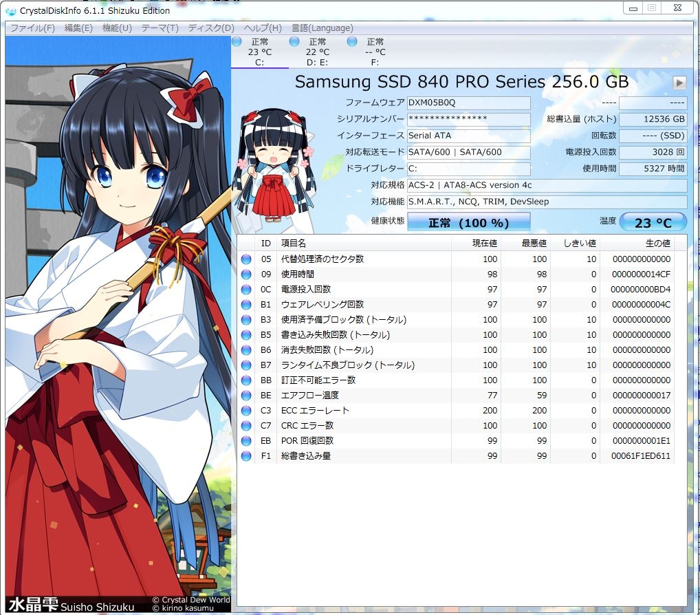700x615 pixels.
Task: Click the power-on count value 3028 回
Action: (x=653, y=152)
